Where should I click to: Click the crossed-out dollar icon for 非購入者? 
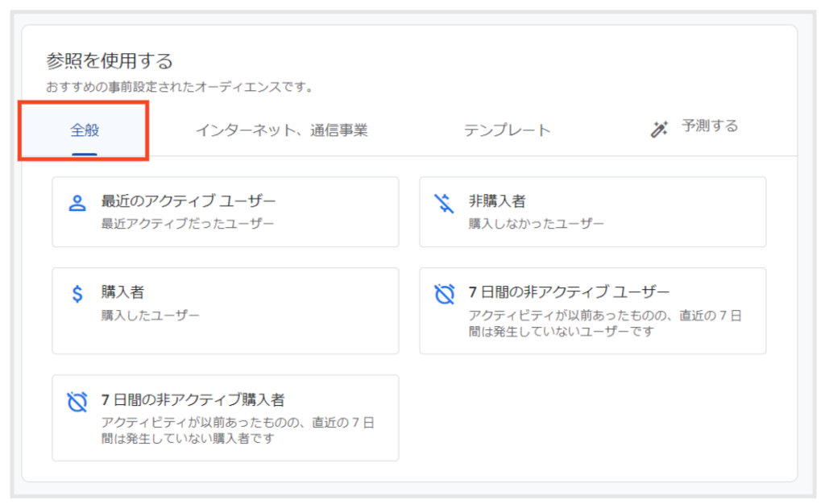click(444, 203)
